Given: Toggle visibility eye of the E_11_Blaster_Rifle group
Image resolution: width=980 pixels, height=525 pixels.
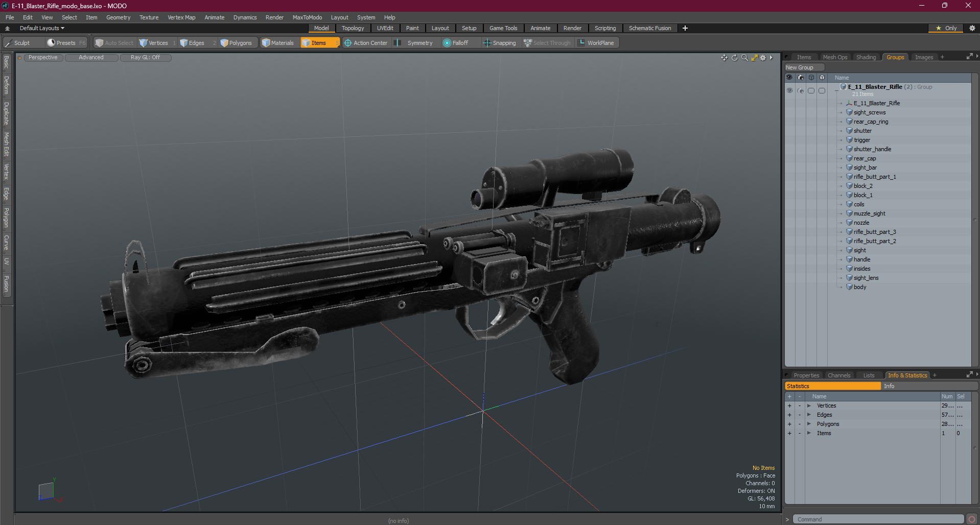Looking at the screenshot, I should 789,90.
